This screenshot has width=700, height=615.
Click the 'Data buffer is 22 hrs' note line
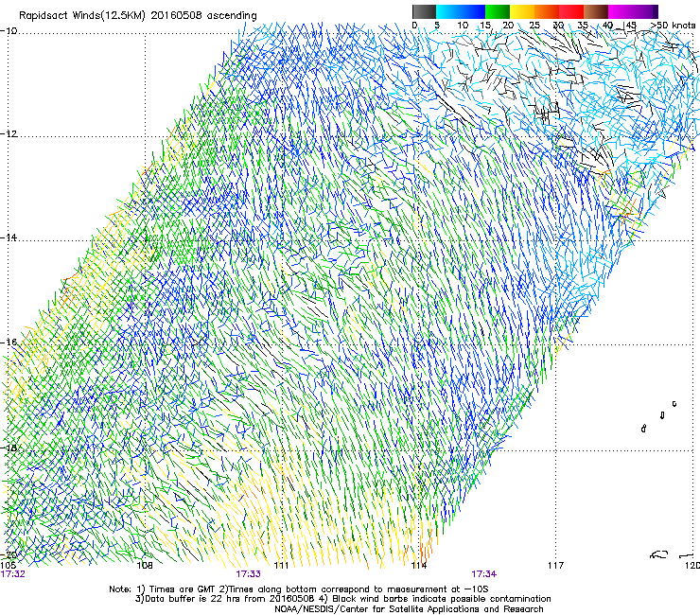[x=342, y=599]
